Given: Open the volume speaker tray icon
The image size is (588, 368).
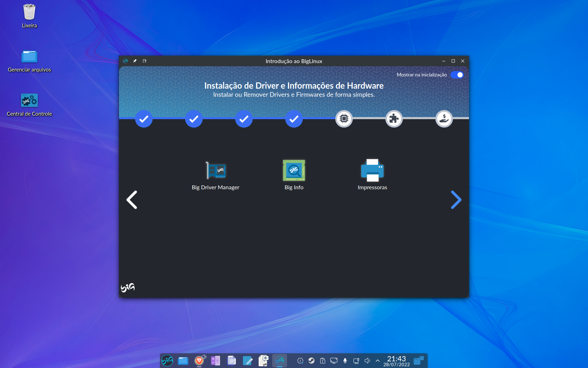Looking at the screenshot, I should pos(367,361).
